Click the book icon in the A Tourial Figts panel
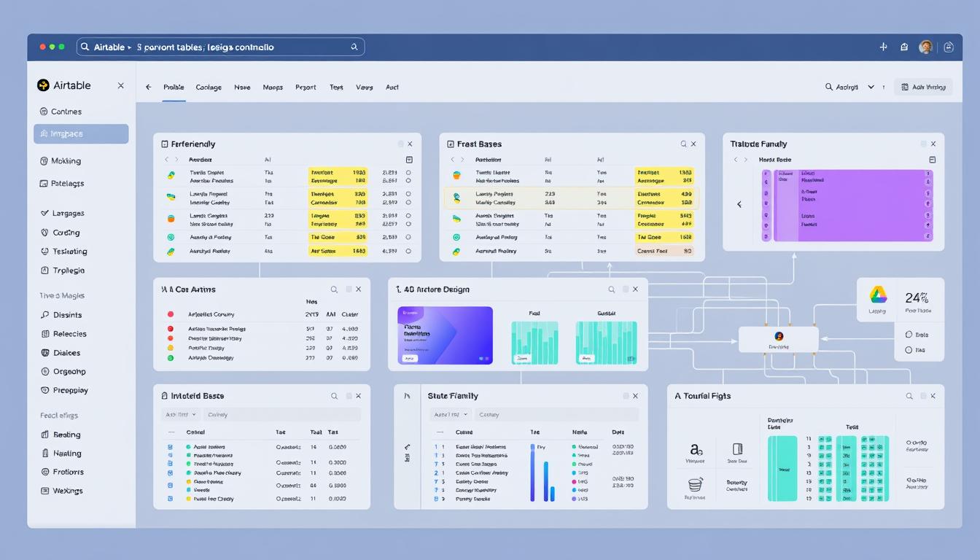Viewport: 980px width, 560px height. [736, 449]
